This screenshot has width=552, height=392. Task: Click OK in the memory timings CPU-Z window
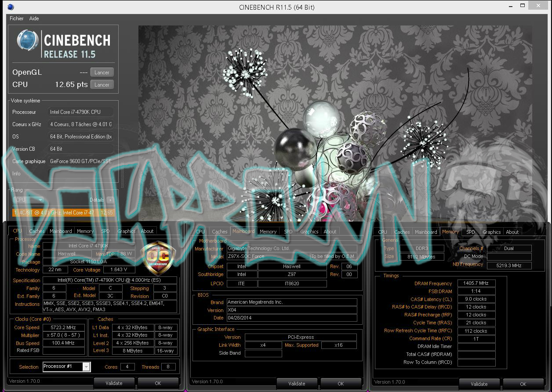click(x=523, y=384)
